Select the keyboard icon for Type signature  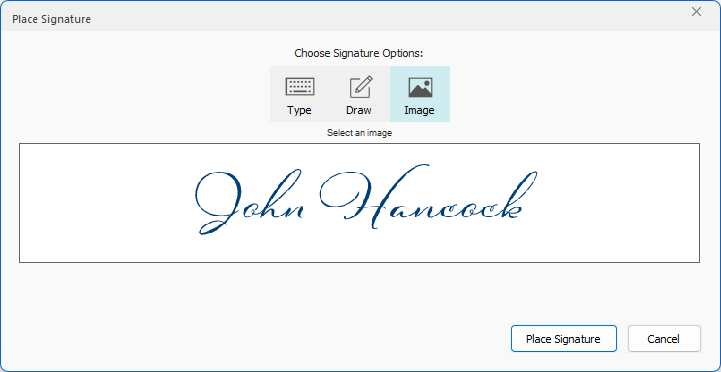tap(300, 86)
